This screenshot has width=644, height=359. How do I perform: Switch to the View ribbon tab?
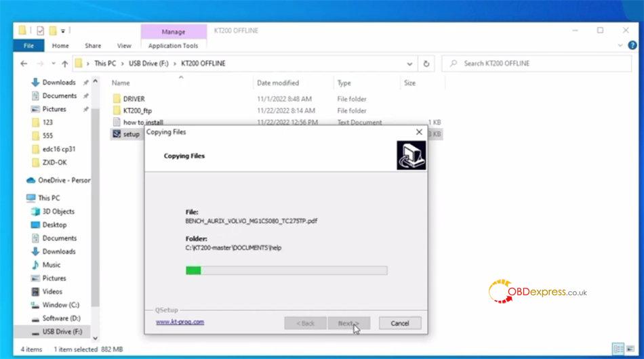pos(124,45)
